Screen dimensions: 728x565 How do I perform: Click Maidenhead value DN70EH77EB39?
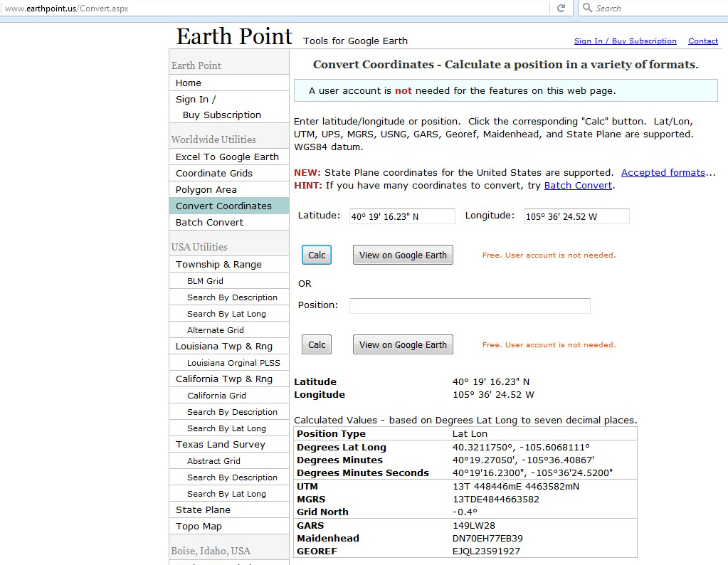[x=487, y=539]
